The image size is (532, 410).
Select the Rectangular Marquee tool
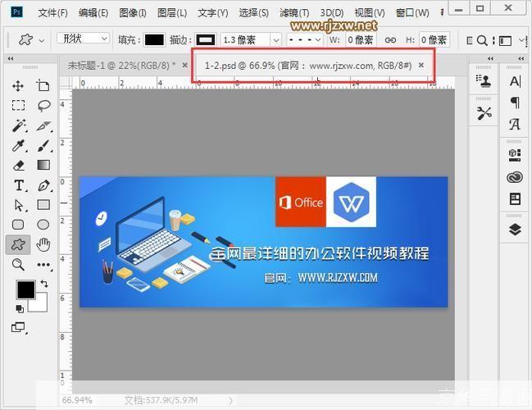click(x=18, y=105)
